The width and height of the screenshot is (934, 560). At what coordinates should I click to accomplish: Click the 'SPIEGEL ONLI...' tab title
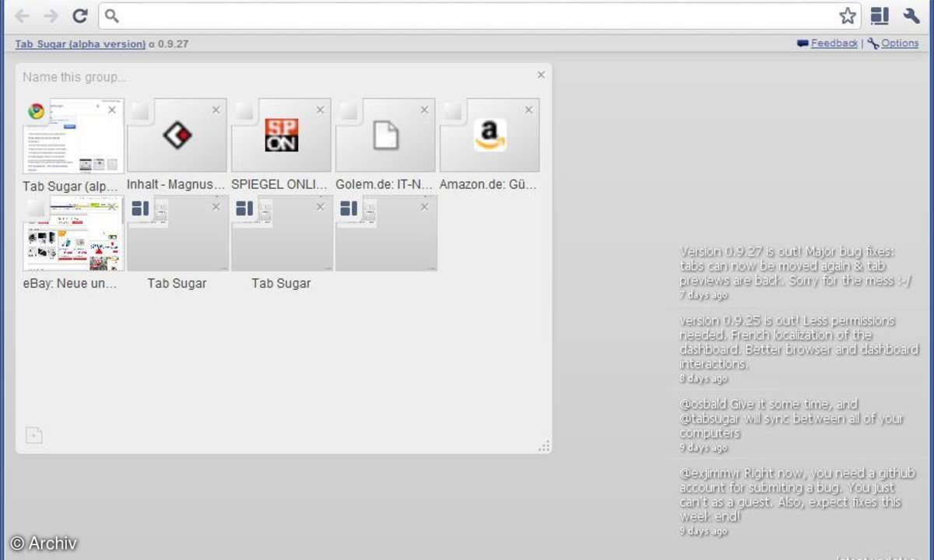point(281,185)
